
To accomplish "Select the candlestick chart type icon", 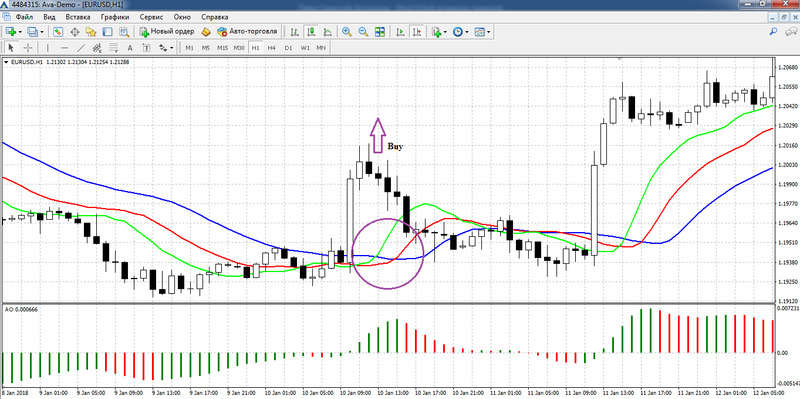I will (311, 32).
